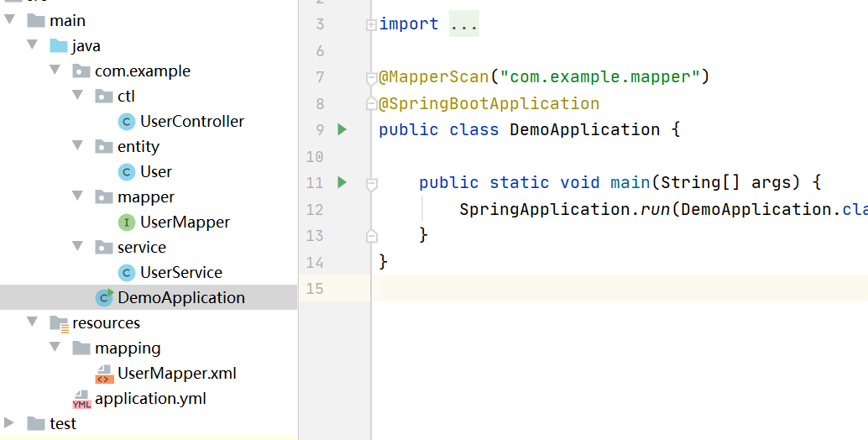Run main method from line 11 gutter
868x440 pixels.
(342, 182)
